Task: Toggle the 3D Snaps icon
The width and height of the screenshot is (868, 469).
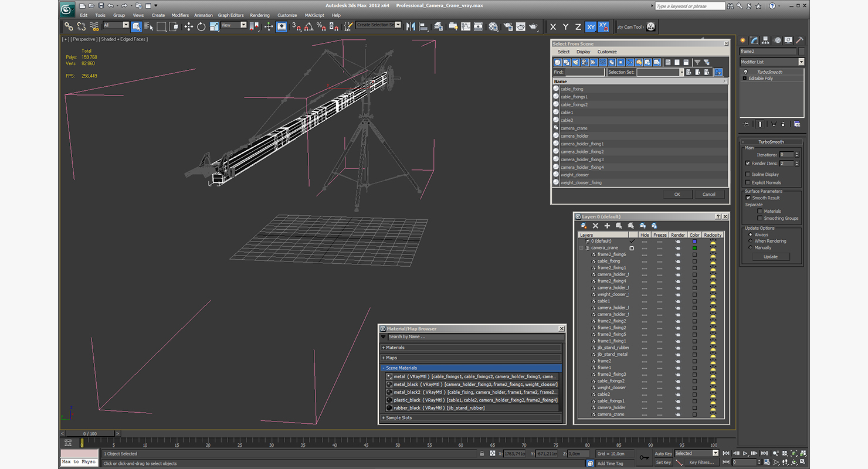Action: coord(296,26)
